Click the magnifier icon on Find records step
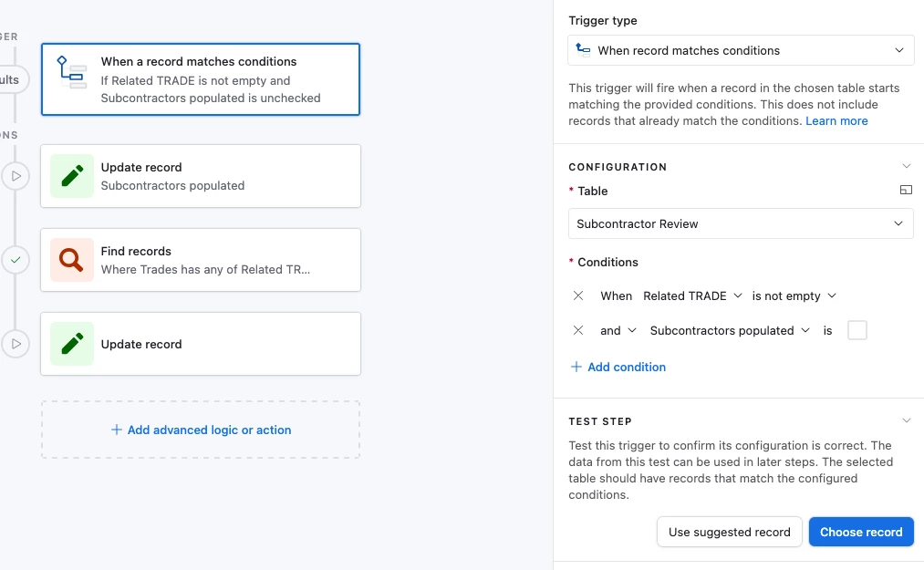 [x=72, y=259]
